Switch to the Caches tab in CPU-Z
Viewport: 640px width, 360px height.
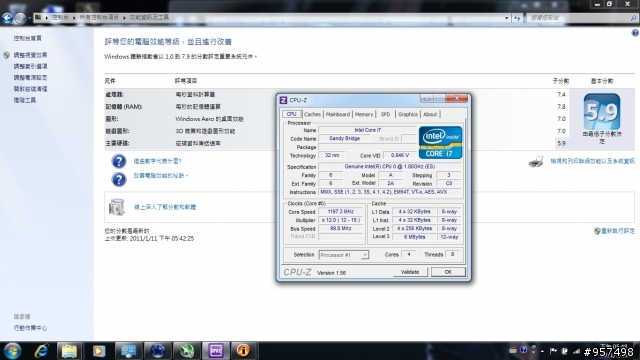312,114
